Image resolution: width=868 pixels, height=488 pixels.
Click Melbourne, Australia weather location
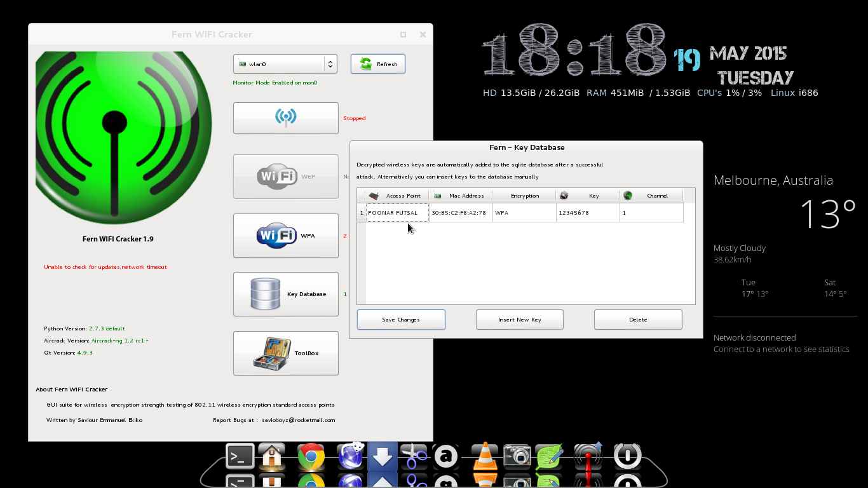(773, 180)
